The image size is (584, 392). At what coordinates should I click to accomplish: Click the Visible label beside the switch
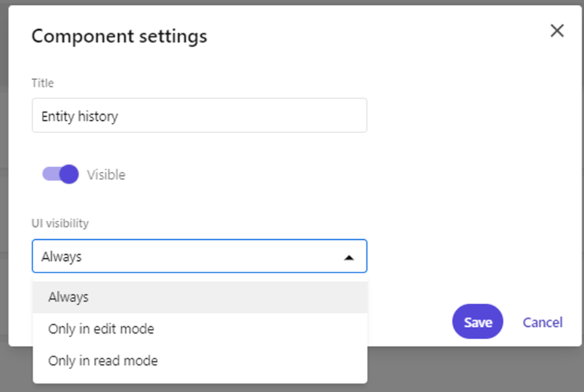coord(106,175)
